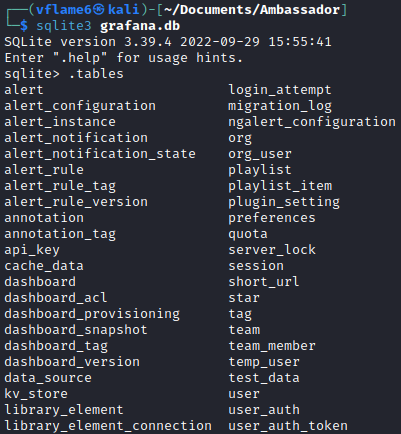
Task: Click the temp_user table name
Action: pos(264,362)
